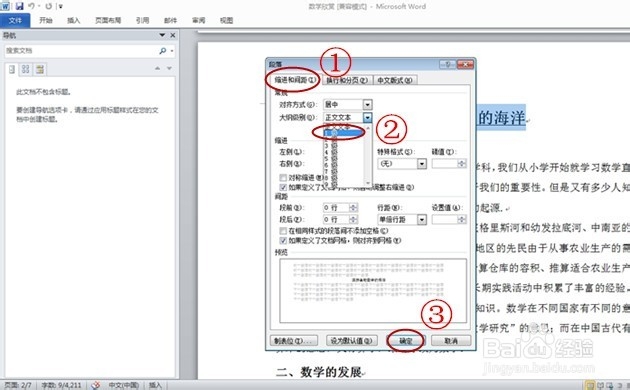Choose 1 级 in outline level list
The image size is (630, 390).
pyautogui.click(x=344, y=133)
